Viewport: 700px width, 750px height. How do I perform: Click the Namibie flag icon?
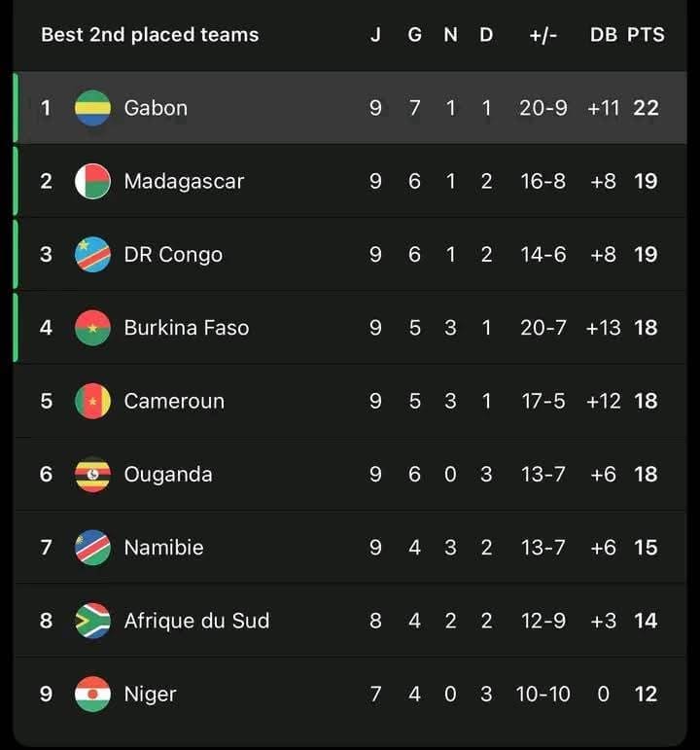tap(92, 548)
